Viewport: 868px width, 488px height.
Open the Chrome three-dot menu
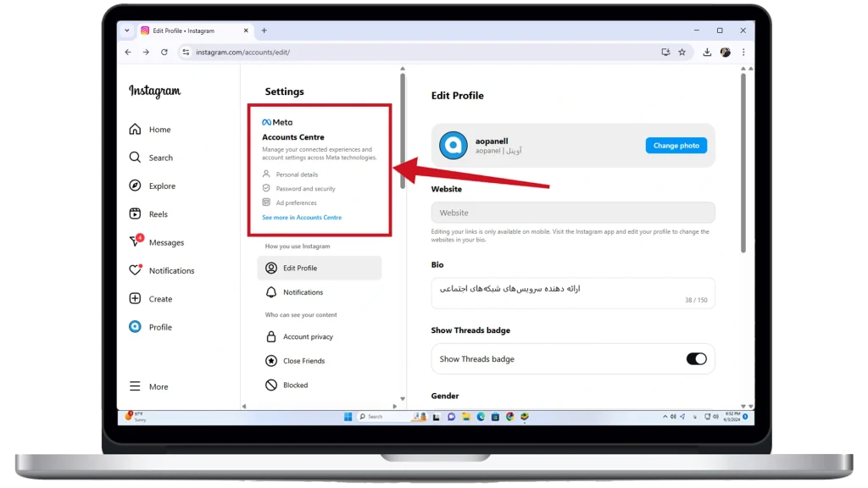point(743,52)
